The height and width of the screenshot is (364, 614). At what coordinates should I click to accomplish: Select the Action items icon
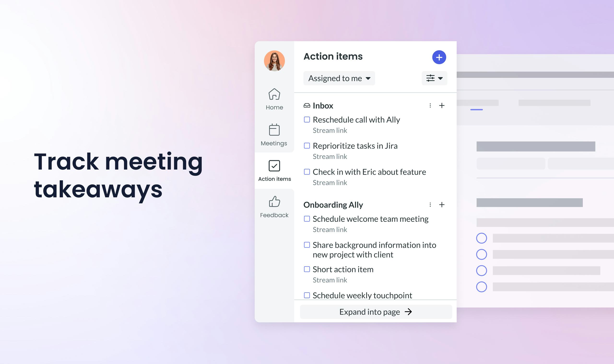click(x=274, y=165)
